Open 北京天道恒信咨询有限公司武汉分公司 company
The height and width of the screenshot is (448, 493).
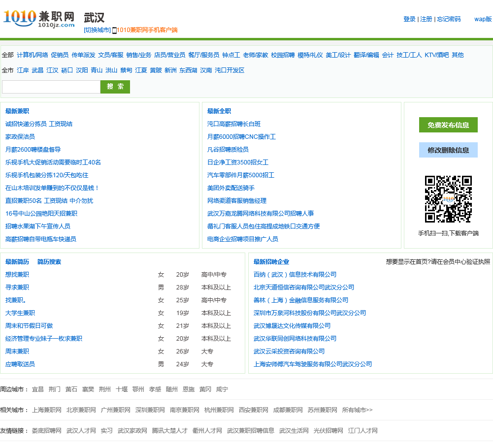pos(304,288)
